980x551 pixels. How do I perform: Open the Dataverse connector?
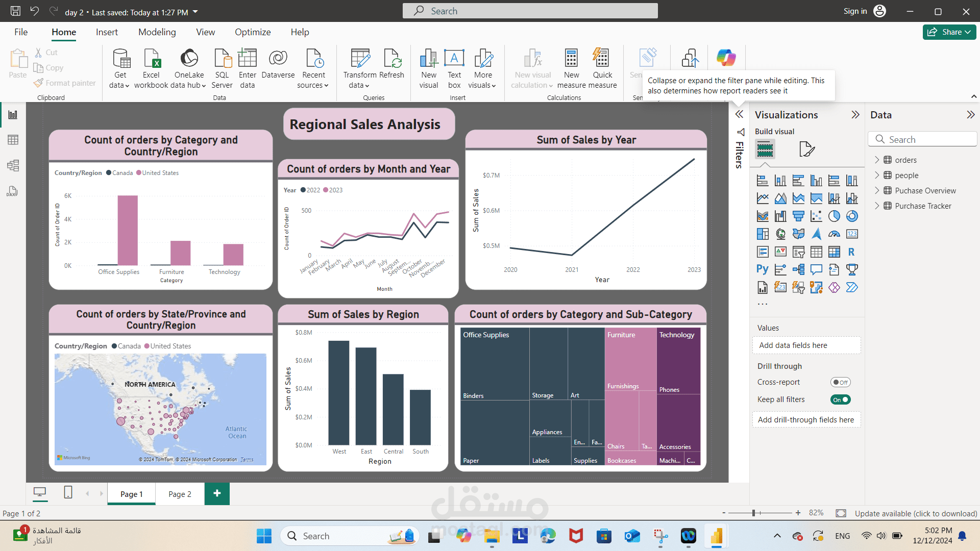(x=278, y=64)
